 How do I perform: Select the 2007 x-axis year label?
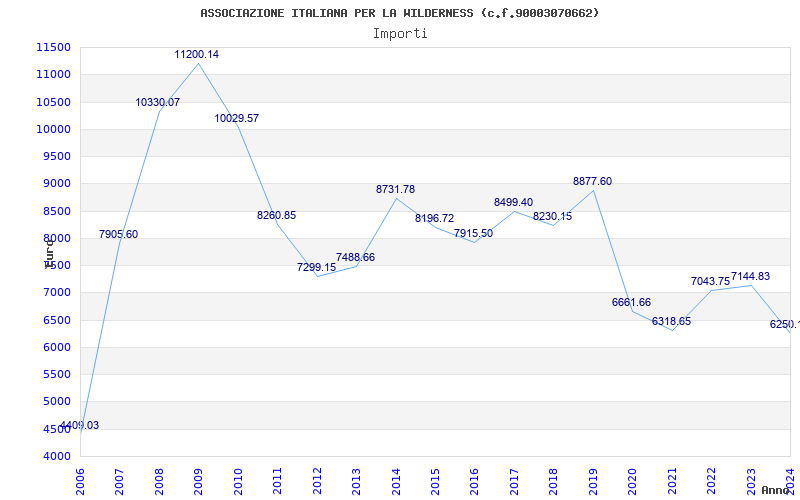[119, 482]
